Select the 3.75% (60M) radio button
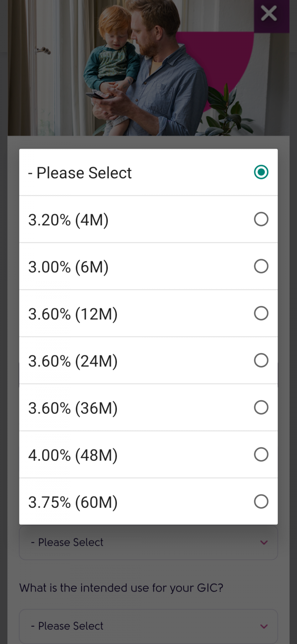 (261, 502)
